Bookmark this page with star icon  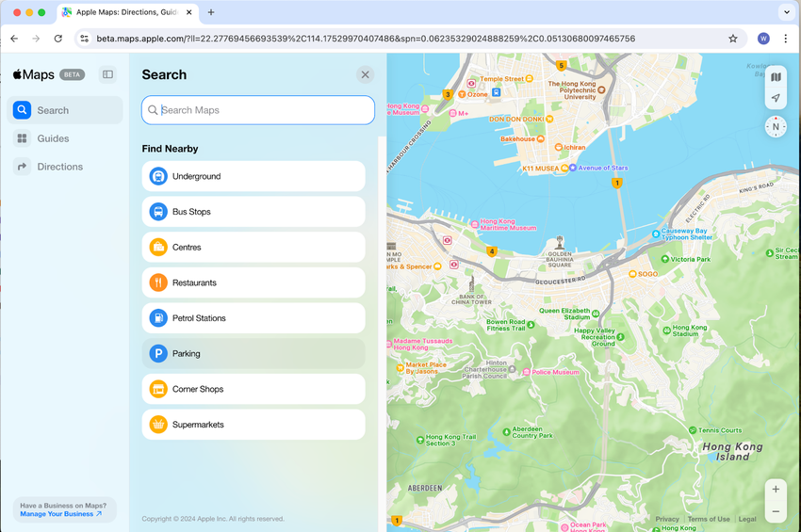733,39
